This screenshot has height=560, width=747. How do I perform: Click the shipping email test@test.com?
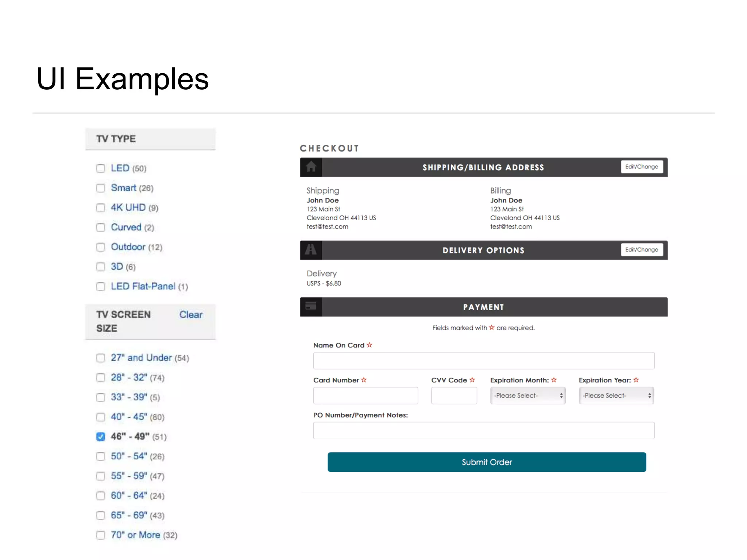tap(328, 226)
